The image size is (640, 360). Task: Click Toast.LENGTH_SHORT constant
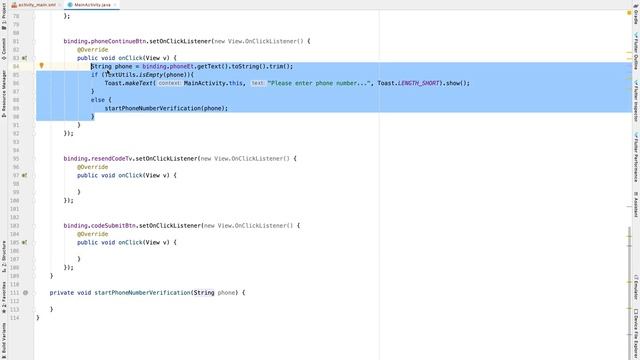tap(408, 83)
